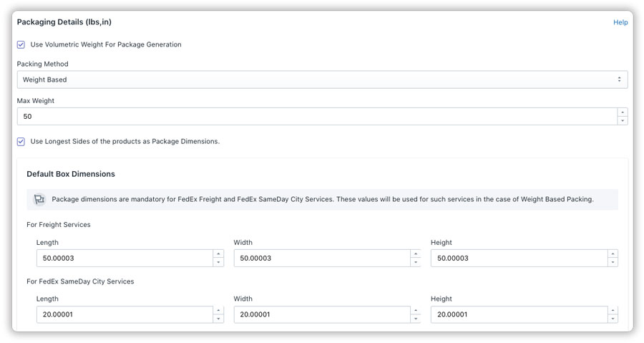The width and height of the screenshot is (644, 343).
Task: Click the Max Weight label
Action: [35, 101]
